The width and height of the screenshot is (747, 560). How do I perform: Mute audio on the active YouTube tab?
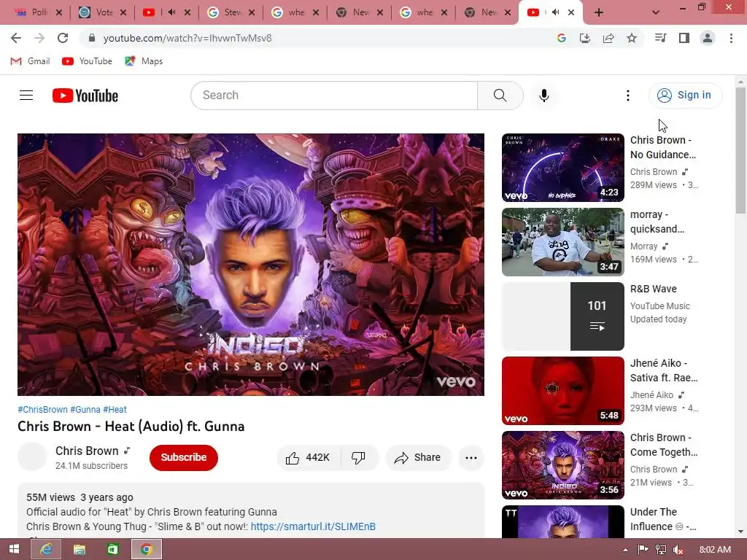coord(555,12)
